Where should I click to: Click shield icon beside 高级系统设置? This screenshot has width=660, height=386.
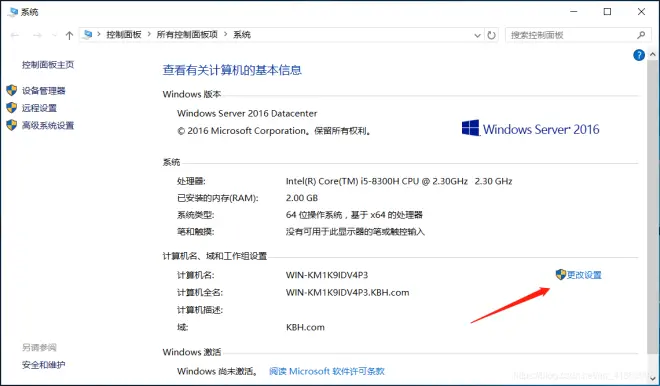coord(12,125)
